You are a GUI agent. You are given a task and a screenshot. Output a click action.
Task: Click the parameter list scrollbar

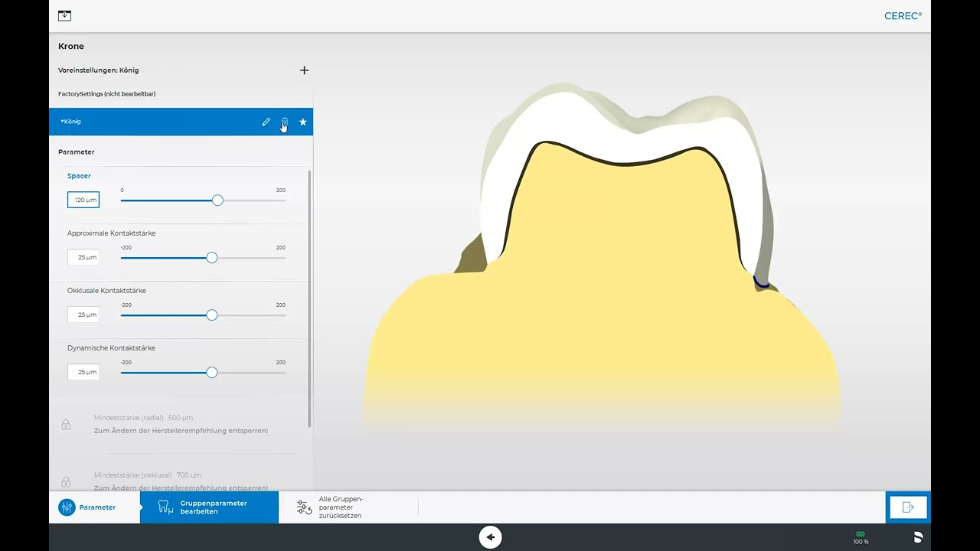pos(309,298)
